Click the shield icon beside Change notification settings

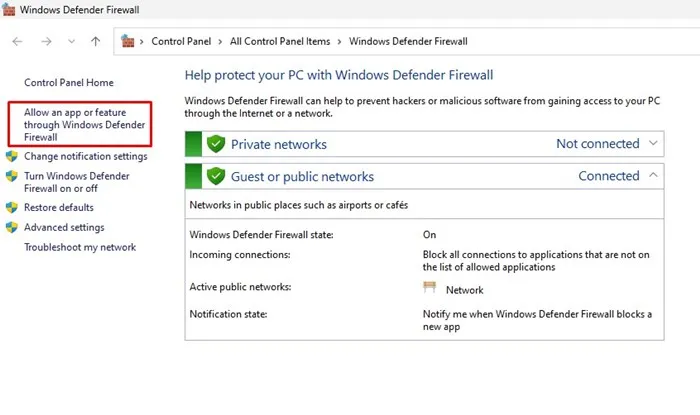(x=12, y=157)
